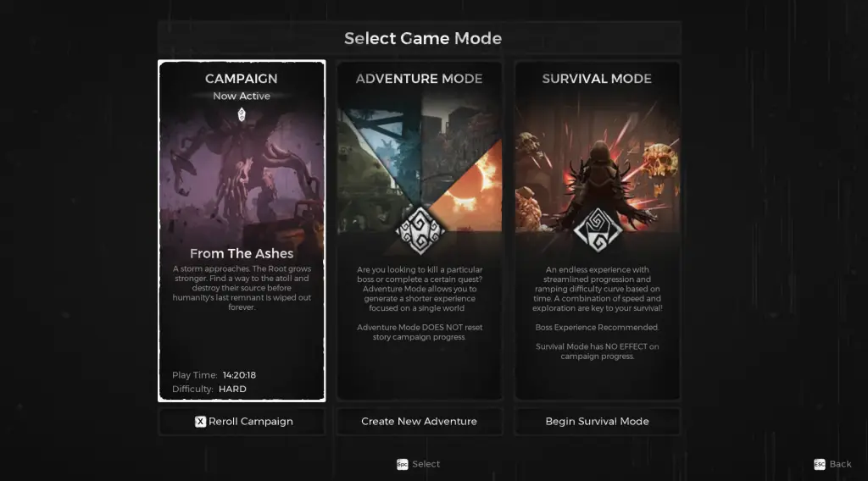Create New Adventure
Viewport: 868px width, 481px height.
coord(420,422)
